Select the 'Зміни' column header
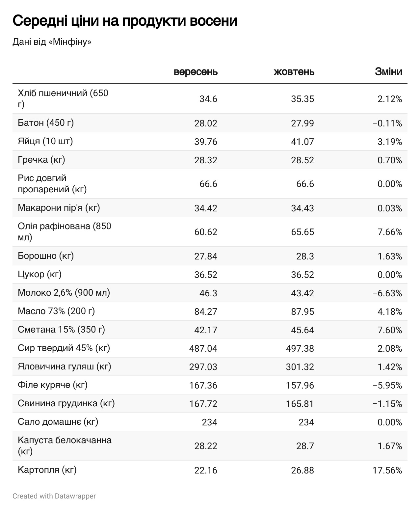The width and height of the screenshot is (420, 513). tap(388, 72)
